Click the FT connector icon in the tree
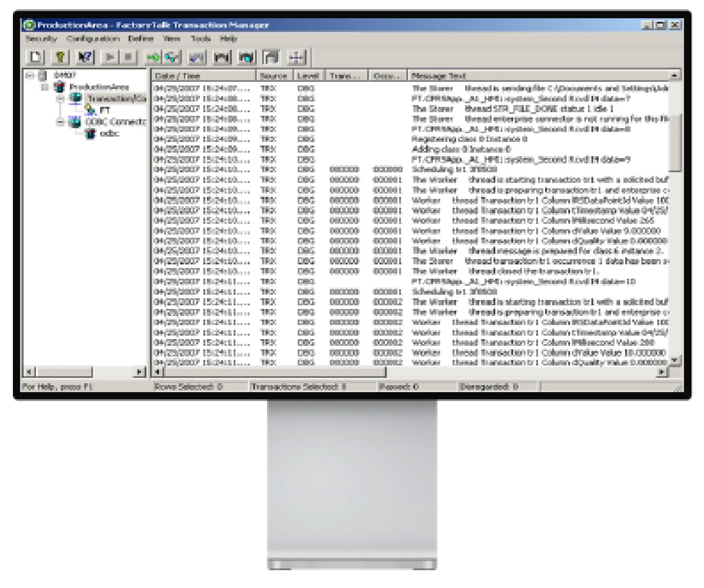 91,109
